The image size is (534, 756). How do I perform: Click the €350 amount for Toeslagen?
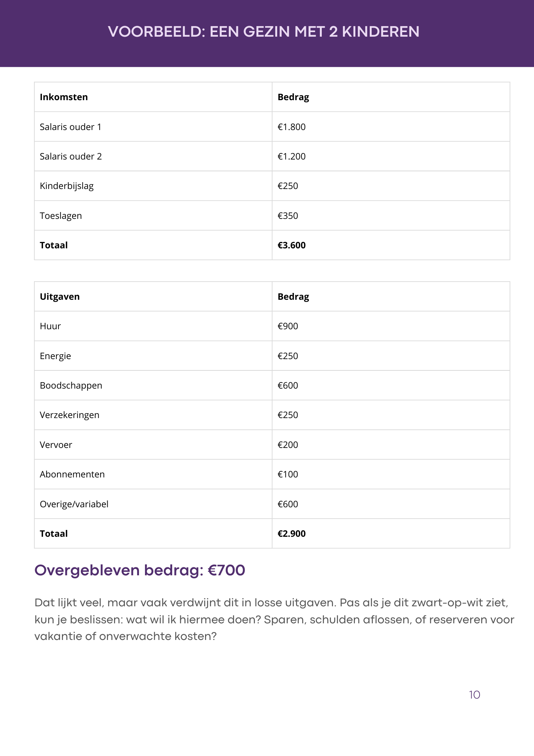[288, 216]
